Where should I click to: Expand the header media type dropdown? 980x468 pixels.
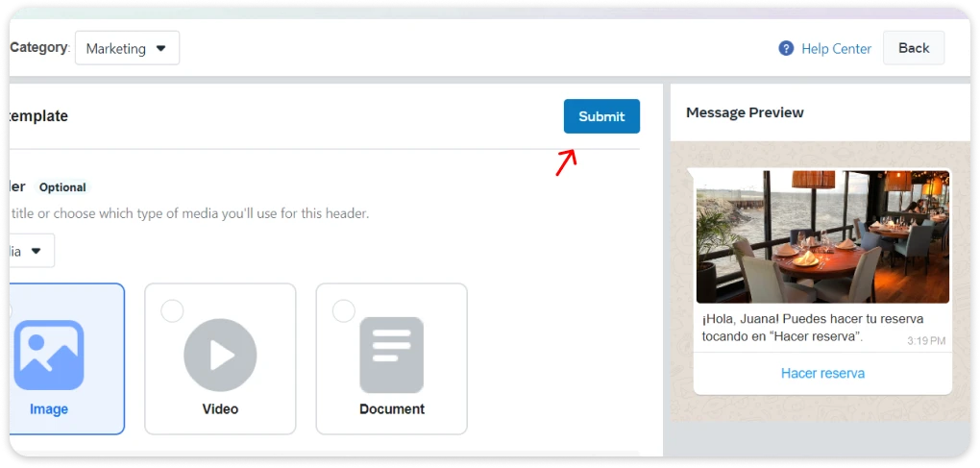pos(29,251)
